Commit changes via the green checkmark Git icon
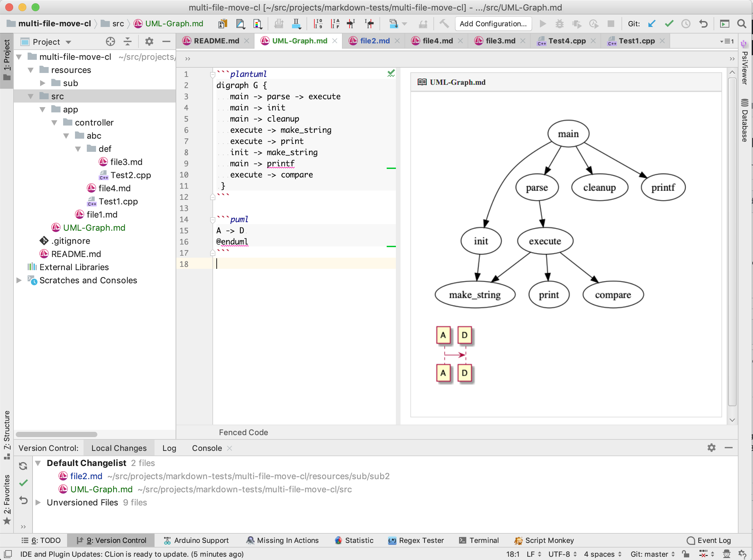Viewport: 753px width, 560px height. (x=669, y=24)
